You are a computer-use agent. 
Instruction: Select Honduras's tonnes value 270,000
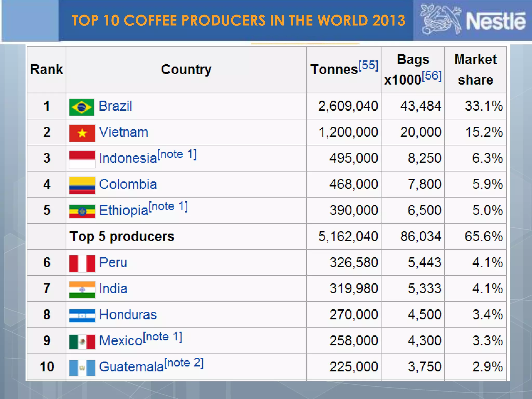(x=354, y=315)
